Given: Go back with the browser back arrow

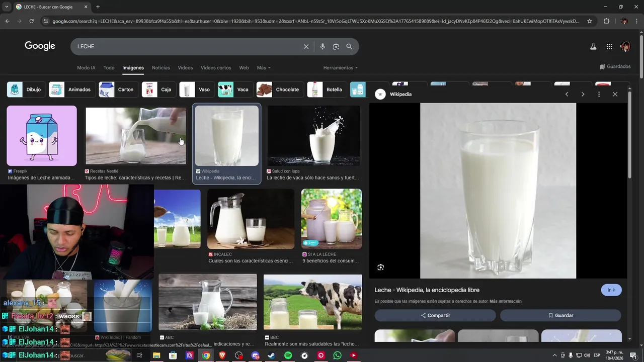Looking at the screenshot, I should tap(7, 21).
